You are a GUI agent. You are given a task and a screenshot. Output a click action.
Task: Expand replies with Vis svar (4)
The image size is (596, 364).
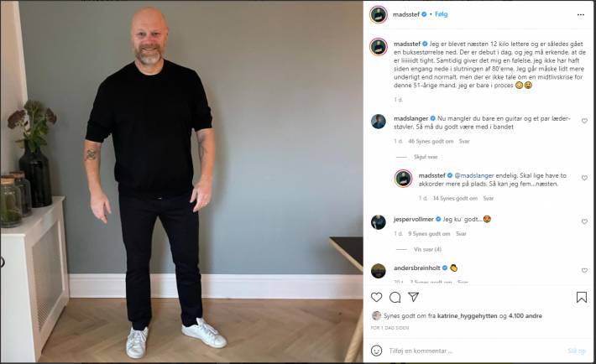click(x=427, y=249)
